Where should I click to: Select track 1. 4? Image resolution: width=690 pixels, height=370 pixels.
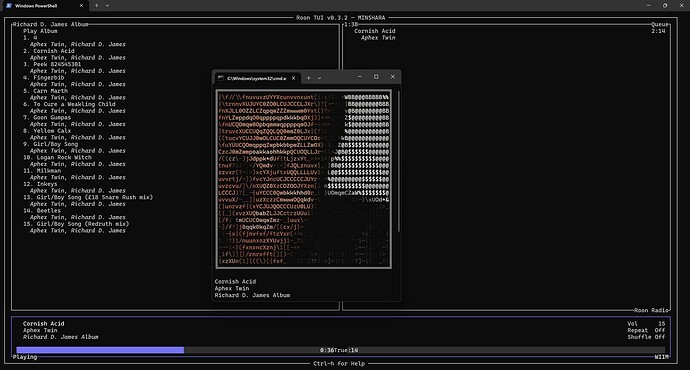[x=30, y=38]
